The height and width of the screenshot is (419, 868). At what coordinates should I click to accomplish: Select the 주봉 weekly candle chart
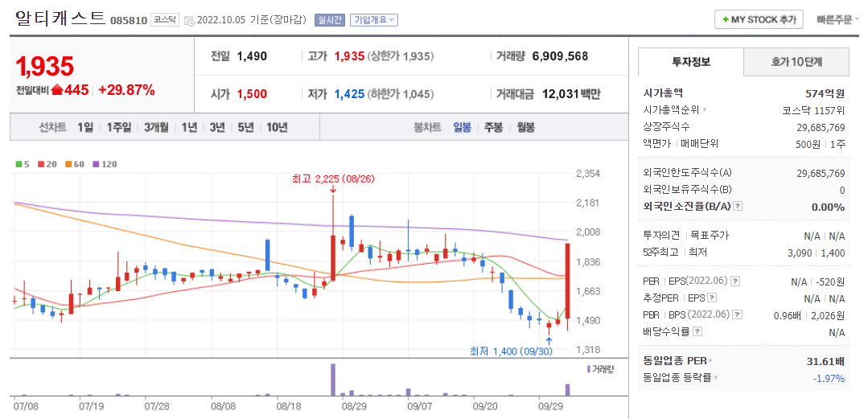point(493,127)
